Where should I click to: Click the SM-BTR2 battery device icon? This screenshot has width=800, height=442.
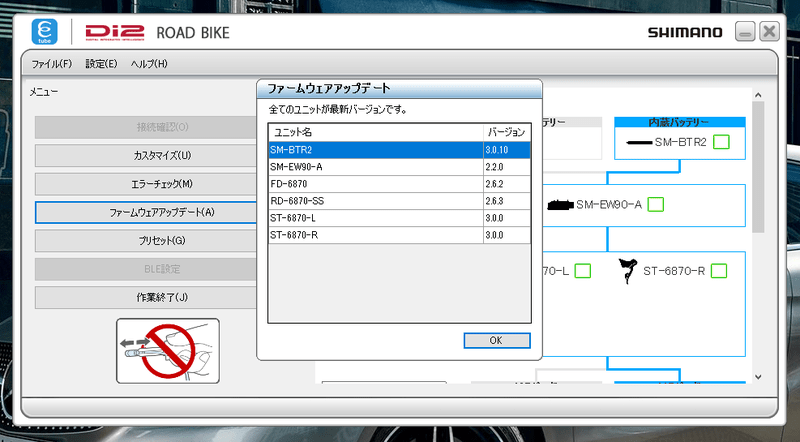(x=639, y=142)
